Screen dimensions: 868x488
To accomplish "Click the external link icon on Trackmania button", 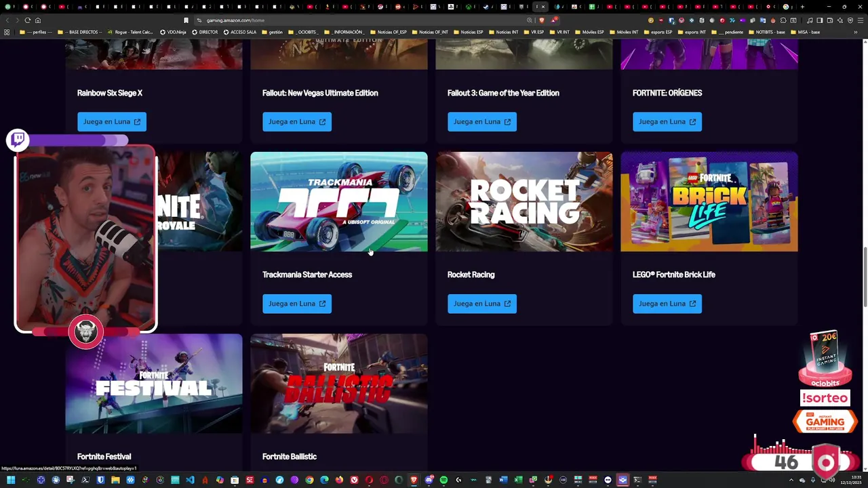I will pyautogui.click(x=322, y=304).
